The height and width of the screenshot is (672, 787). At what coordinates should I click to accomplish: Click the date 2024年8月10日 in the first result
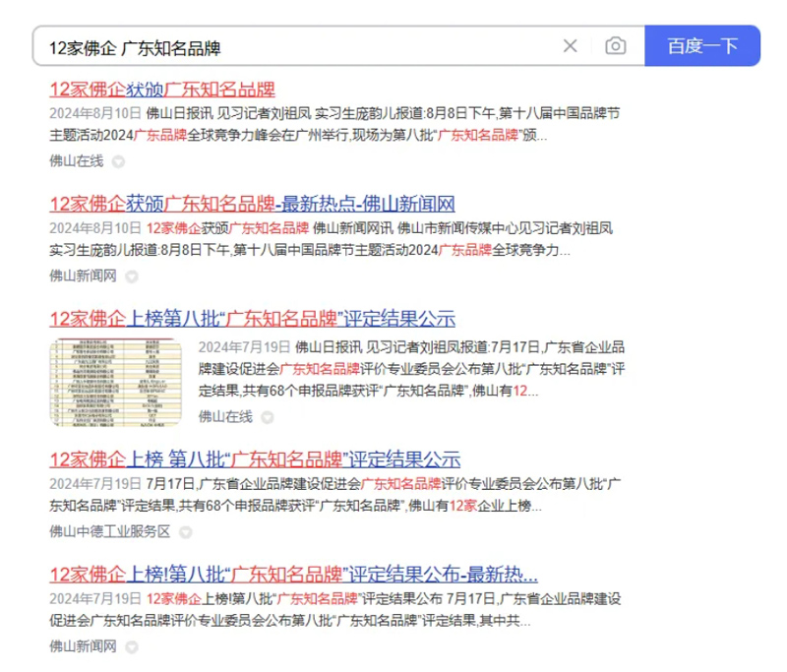[x=95, y=113]
